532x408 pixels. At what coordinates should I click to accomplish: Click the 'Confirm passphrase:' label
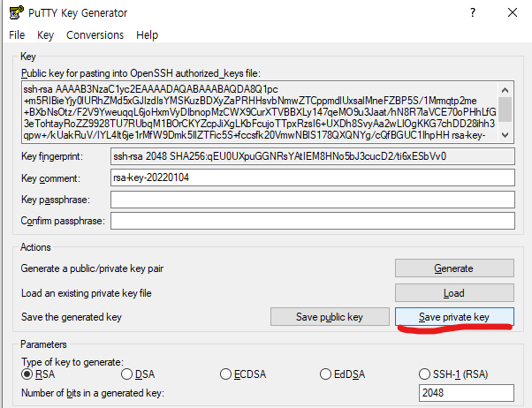[63, 221]
